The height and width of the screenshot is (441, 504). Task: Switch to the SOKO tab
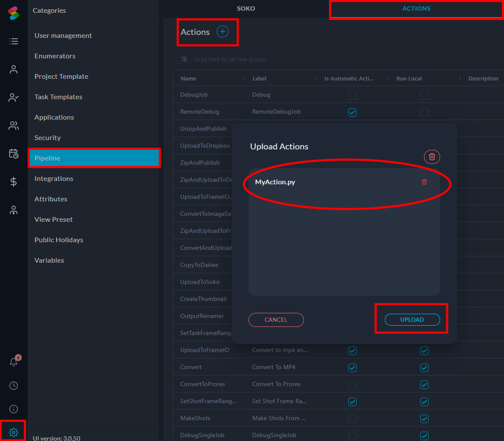(x=246, y=9)
